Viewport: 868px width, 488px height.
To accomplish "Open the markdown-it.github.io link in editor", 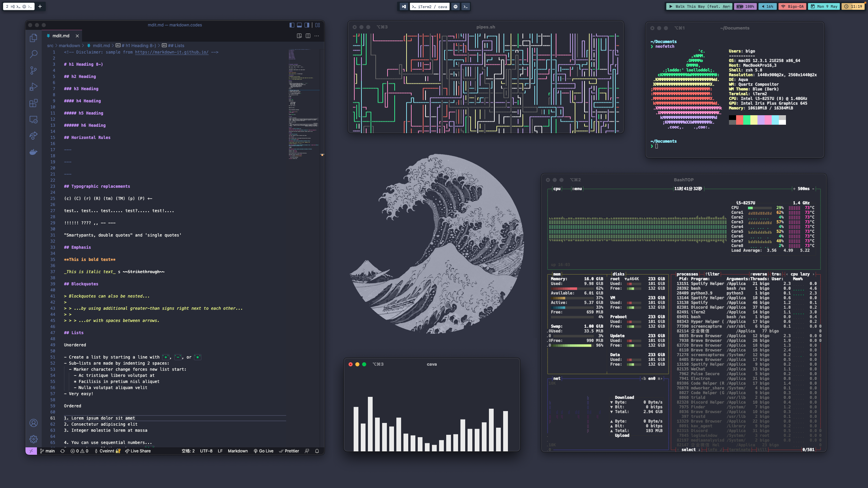I will pos(172,52).
